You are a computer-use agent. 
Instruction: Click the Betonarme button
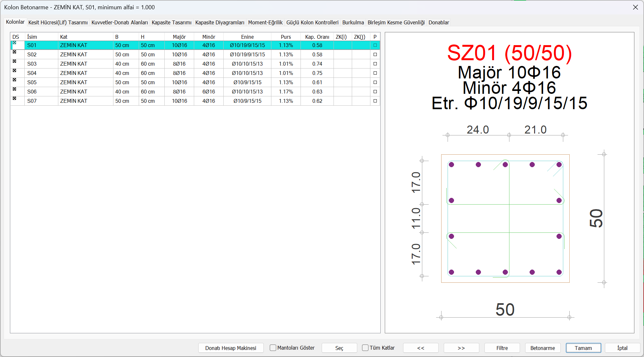543,348
